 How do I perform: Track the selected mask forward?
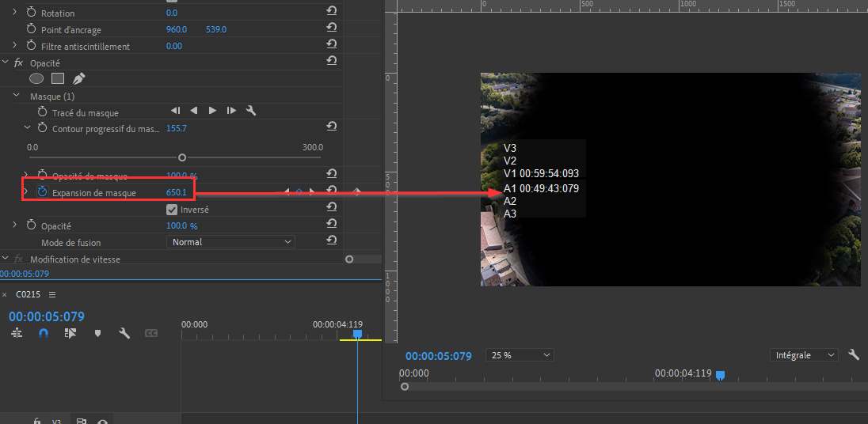pyautogui.click(x=212, y=111)
